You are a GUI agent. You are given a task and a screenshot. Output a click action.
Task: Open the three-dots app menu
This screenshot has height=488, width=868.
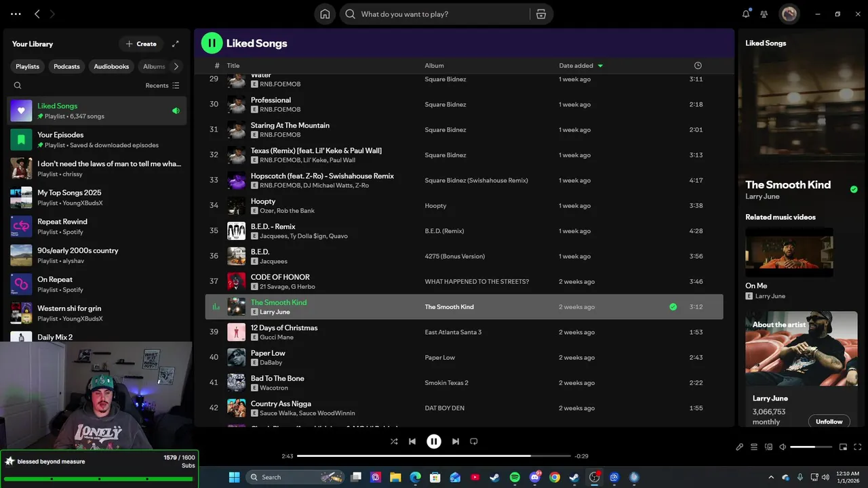coord(16,14)
